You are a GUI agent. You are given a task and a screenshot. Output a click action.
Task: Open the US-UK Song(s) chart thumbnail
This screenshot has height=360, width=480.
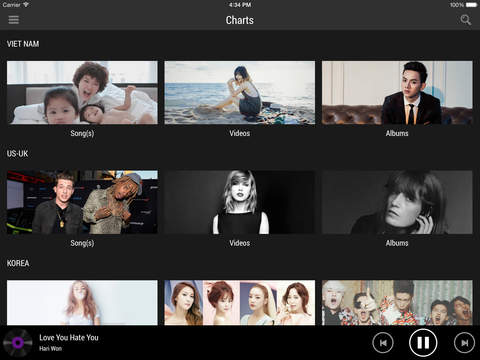82,202
